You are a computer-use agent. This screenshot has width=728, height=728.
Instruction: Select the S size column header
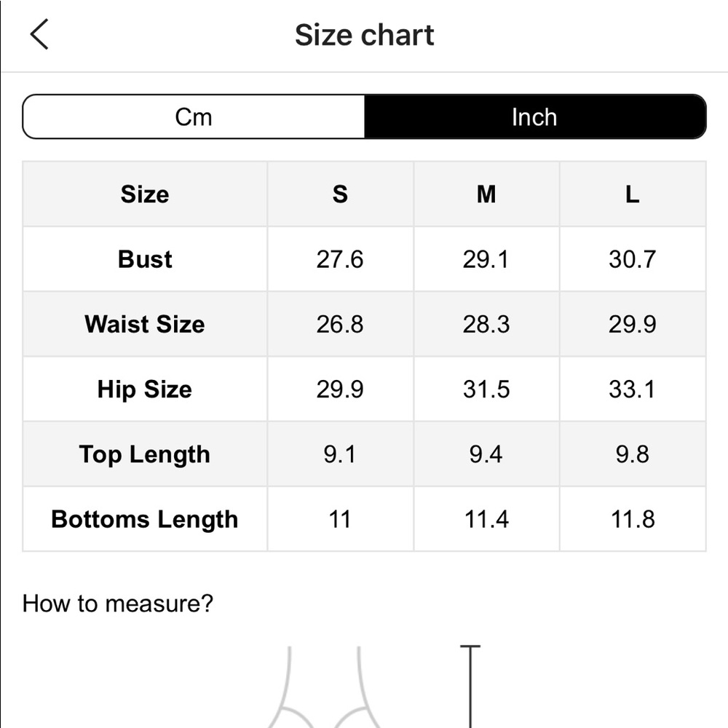coord(340,194)
